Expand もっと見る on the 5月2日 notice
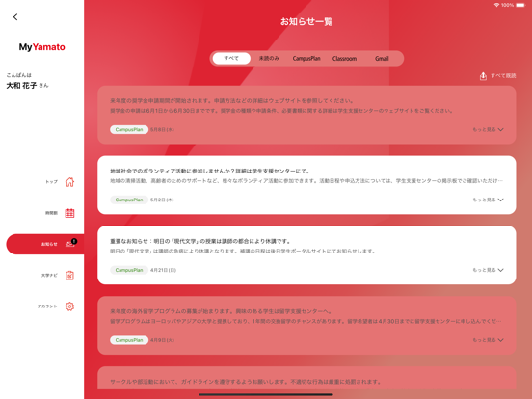The image size is (532, 399). [488, 199]
